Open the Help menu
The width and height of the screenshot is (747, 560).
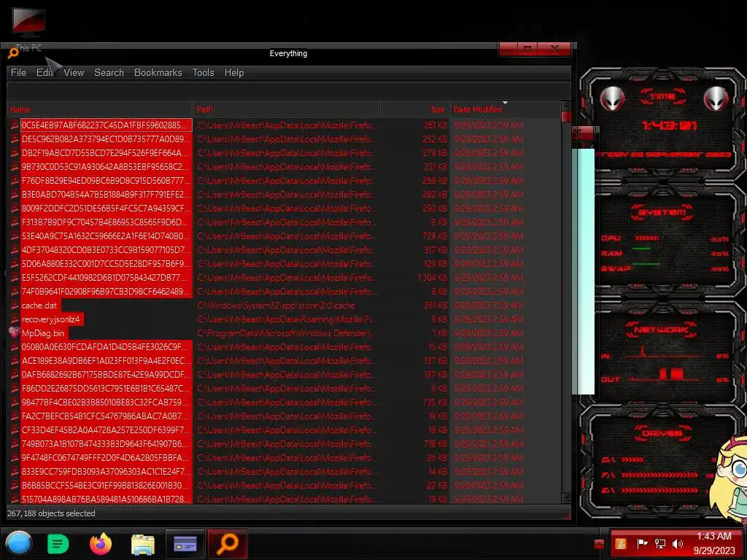pyautogui.click(x=234, y=72)
